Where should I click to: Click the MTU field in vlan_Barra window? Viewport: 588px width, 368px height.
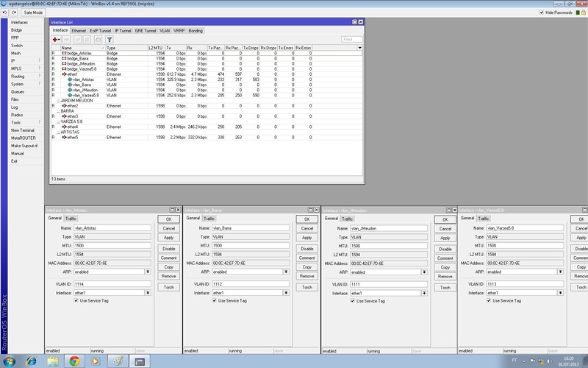click(250, 246)
